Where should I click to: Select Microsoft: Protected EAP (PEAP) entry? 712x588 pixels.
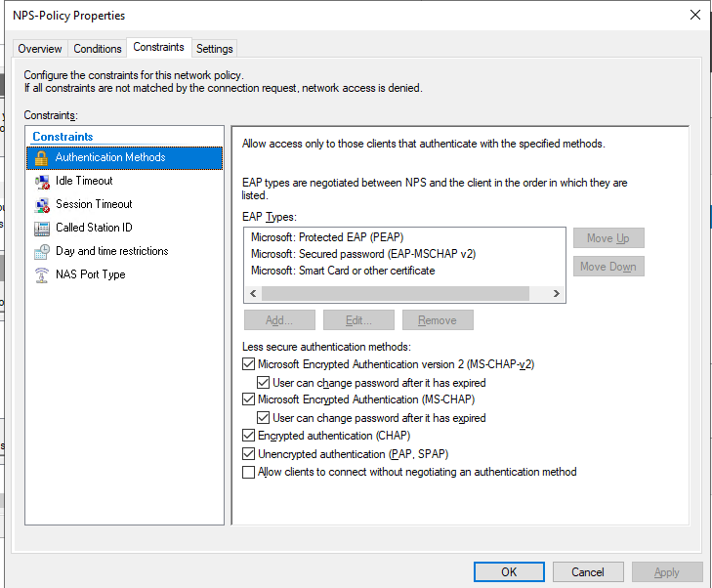pyautogui.click(x=326, y=237)
